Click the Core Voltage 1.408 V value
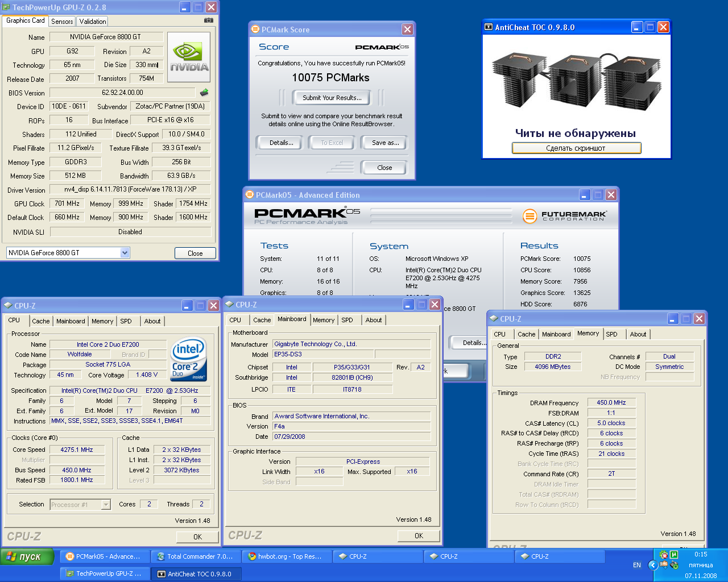 coord(147,375)
